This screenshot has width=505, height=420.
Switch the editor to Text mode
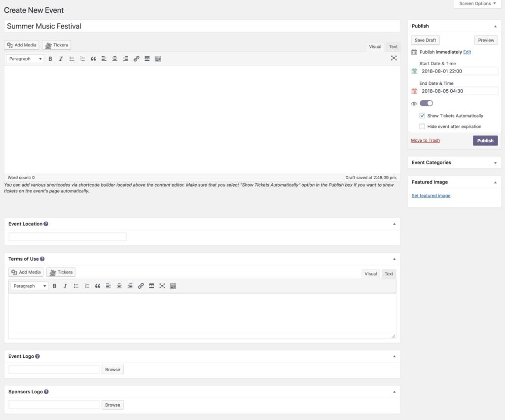click(393, 46)
